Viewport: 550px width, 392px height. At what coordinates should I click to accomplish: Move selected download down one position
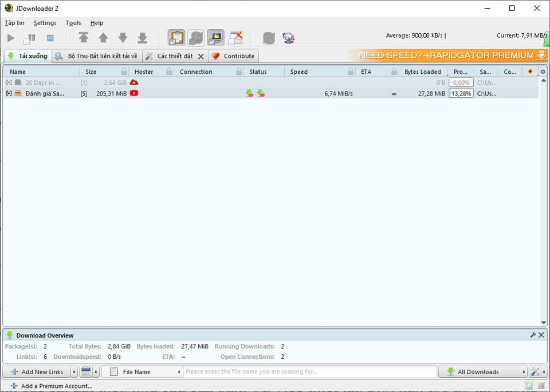pos(123,38)
